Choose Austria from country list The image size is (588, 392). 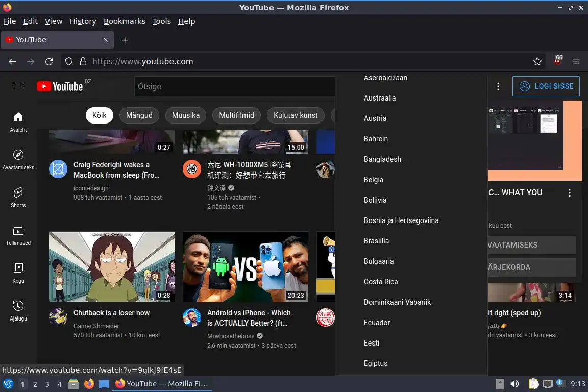tap(411, 118)
